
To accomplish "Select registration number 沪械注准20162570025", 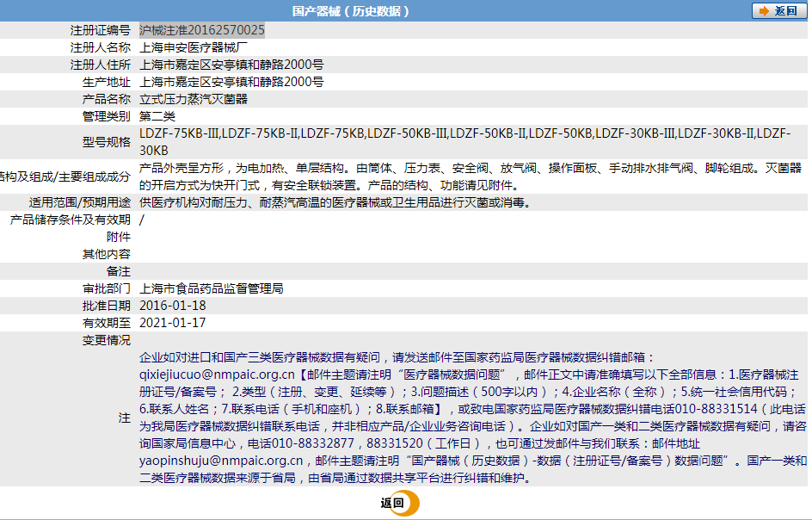I will click(202, 30).
